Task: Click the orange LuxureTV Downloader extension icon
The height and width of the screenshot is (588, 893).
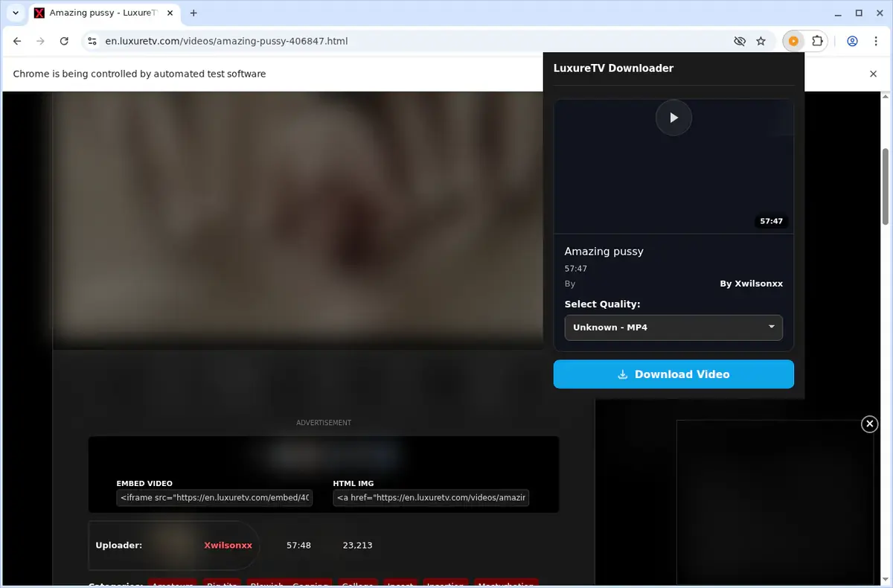Action: pyautogui.click(x=793, y=41)
